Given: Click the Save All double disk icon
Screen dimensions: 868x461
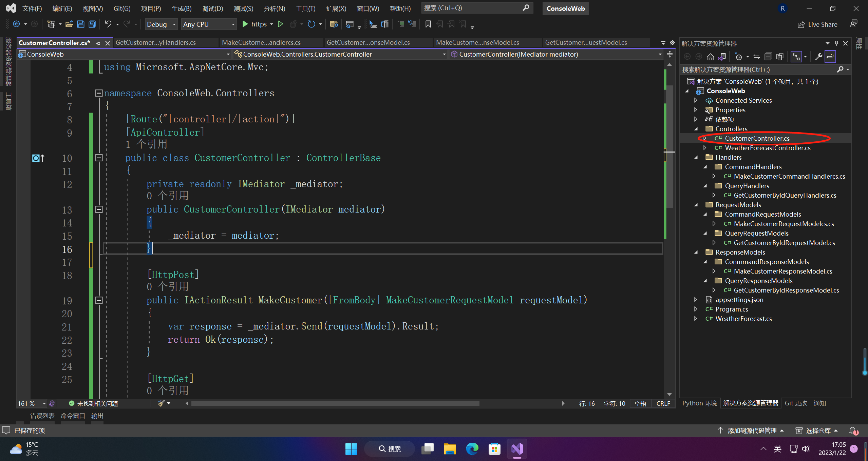Looking at the screenshot, I should pos(92,24).
